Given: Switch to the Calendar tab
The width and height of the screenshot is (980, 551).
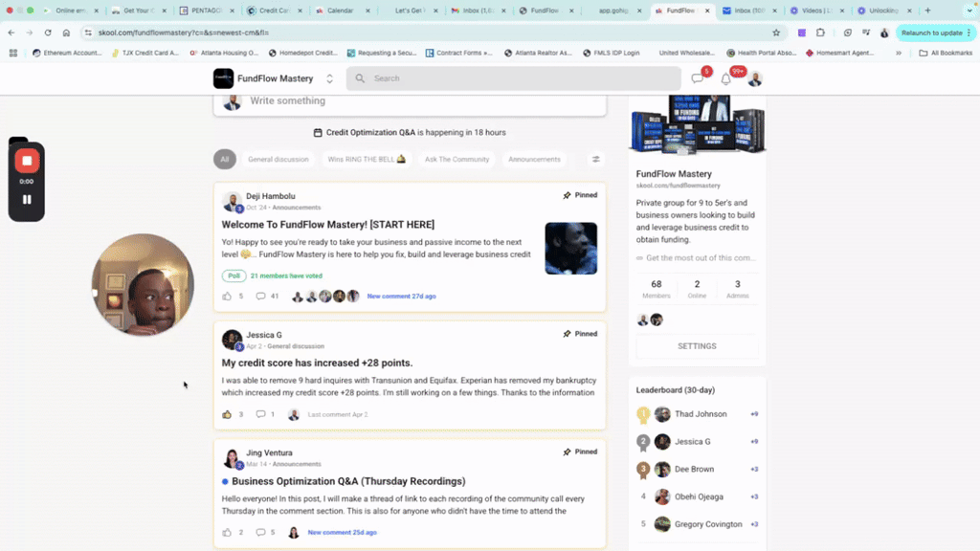Looking at the screenshot, I should pos(340,11).
